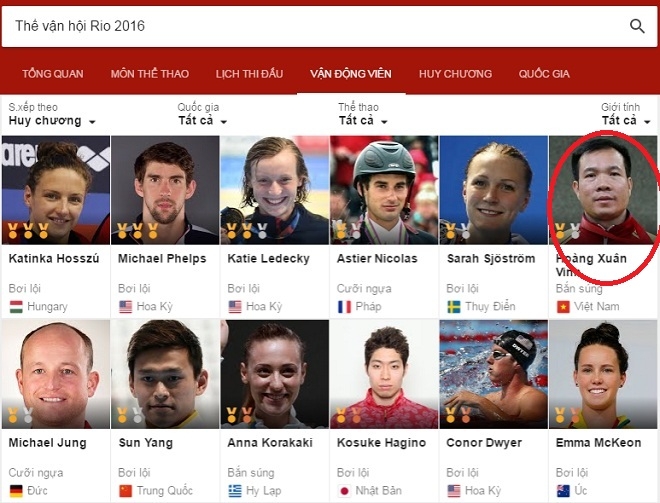Open the Thể thao filter dropdown
The image size is (660, 503).
(363, 121)
